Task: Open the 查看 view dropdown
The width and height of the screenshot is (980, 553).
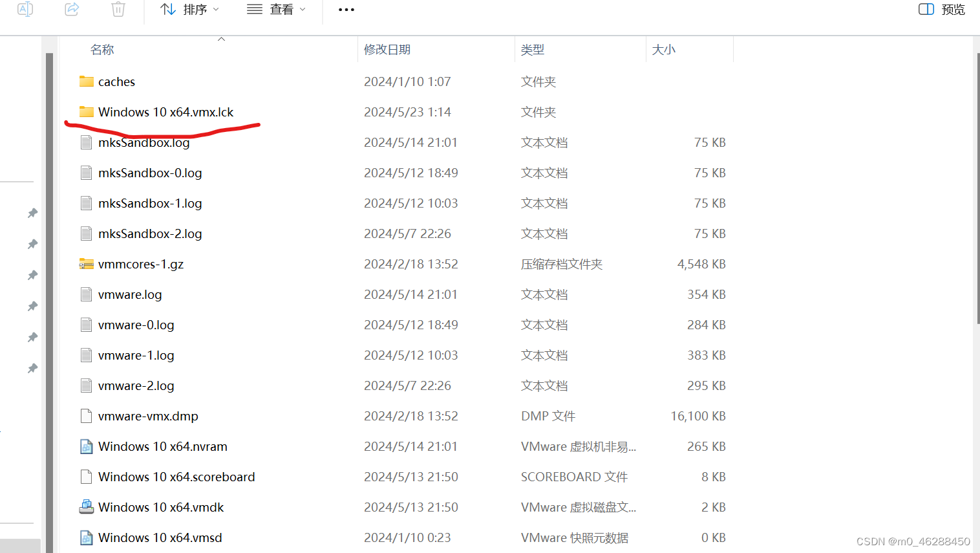Action: [276, 9]
